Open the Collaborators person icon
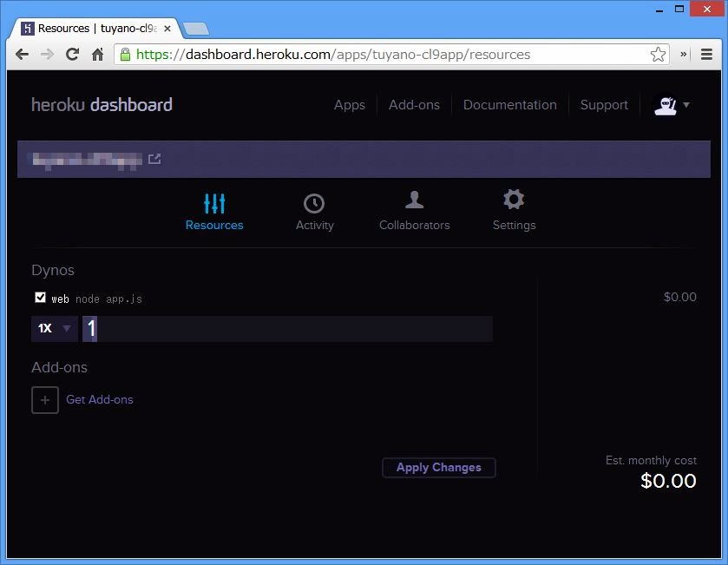Screen dimensions: 728x565 (x=414, y=200)
